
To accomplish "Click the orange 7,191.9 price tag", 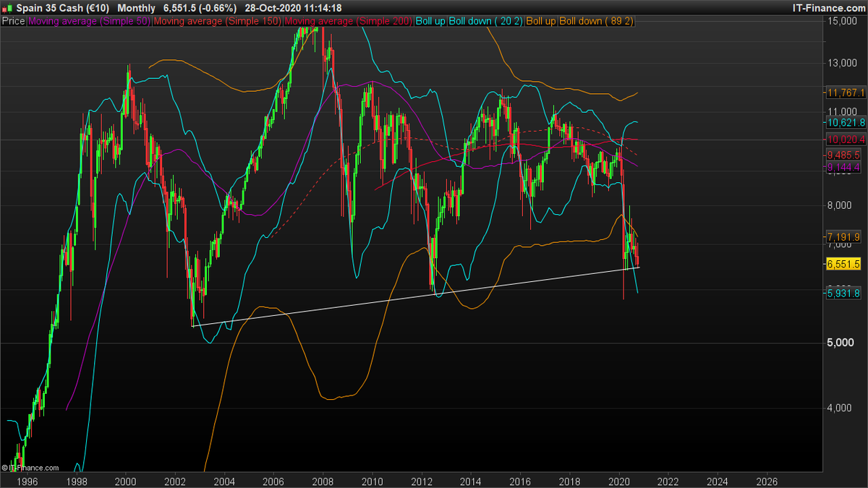I will coord(843,236).
